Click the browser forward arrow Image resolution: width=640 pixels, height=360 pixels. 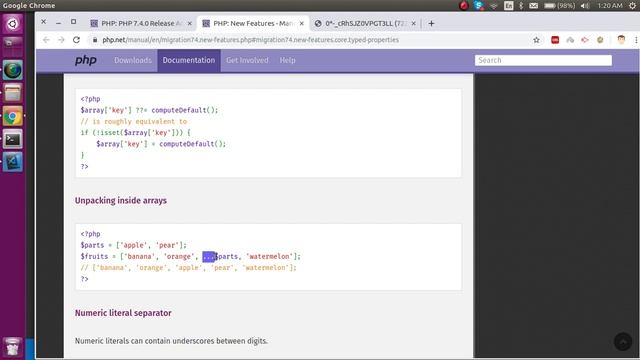61,40
